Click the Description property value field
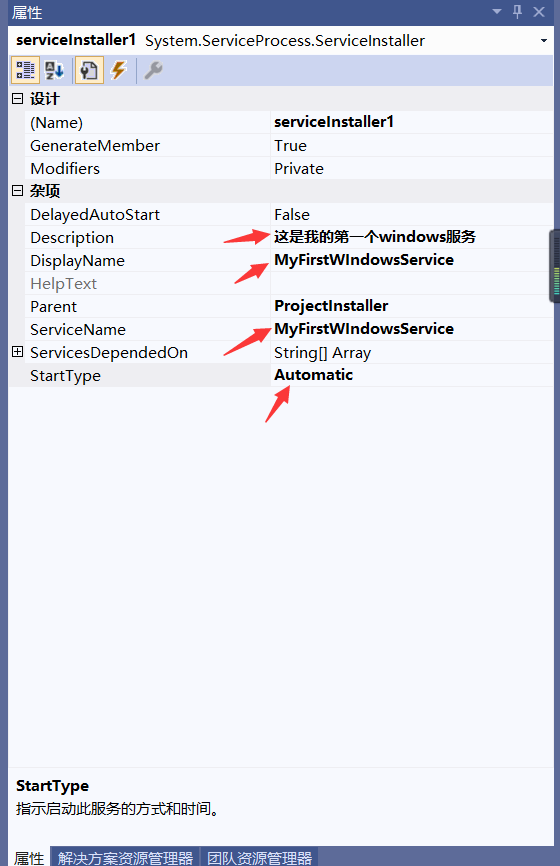560x866 pixels. 411,237
